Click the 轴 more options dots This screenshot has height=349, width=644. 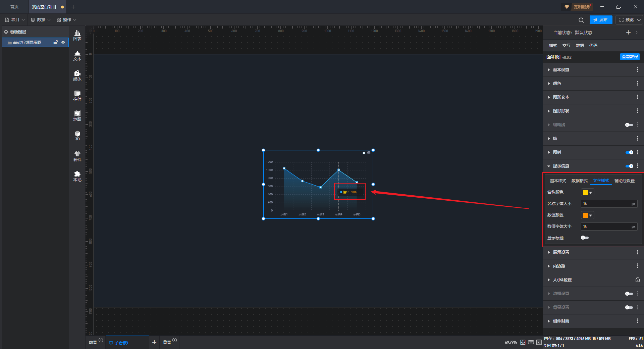coord(637,138)
